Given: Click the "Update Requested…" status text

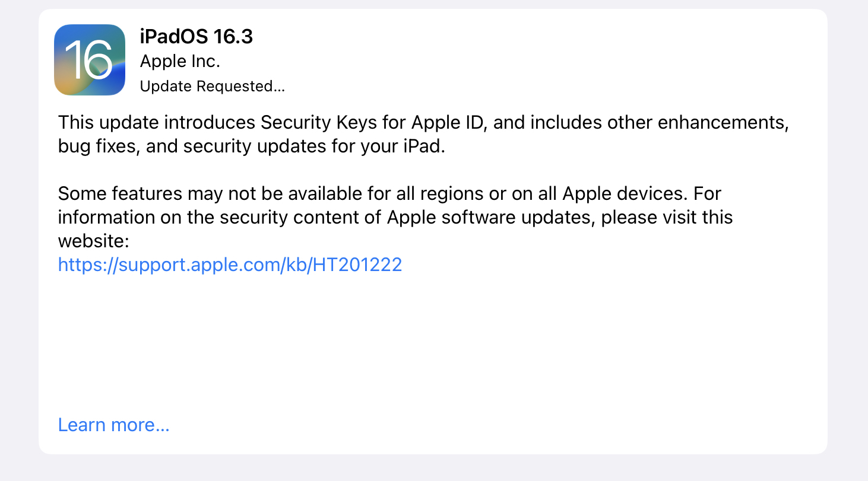Looking at the screenshot, I should coord(212,87).
